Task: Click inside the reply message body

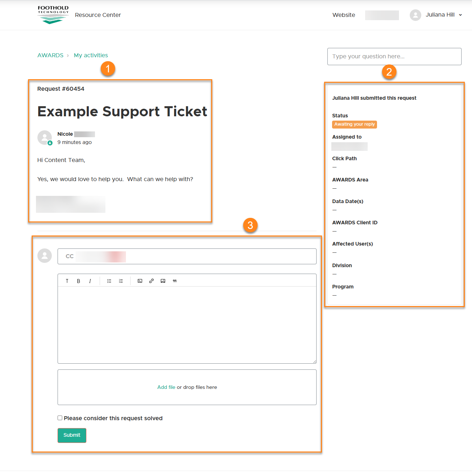Action: pyautogui.click(x=187, y=324)
